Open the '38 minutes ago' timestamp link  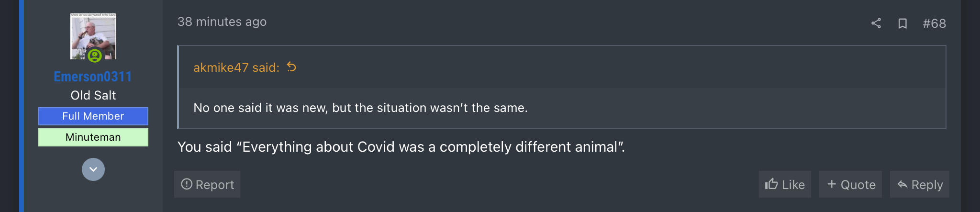click(x=222, y=22)
